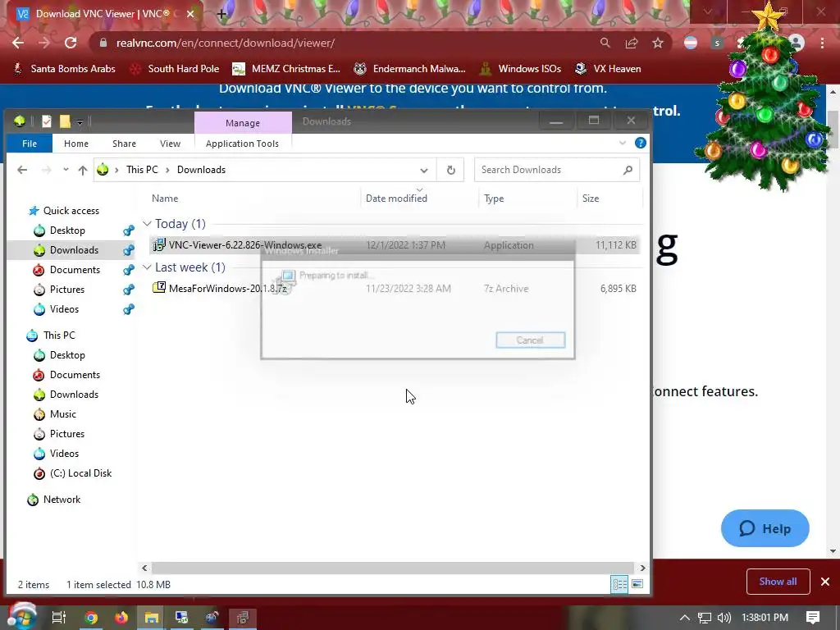Close the Chrome downloads bar
The width and height of the screenshot is (840, 630).
(x=825, y=582)
